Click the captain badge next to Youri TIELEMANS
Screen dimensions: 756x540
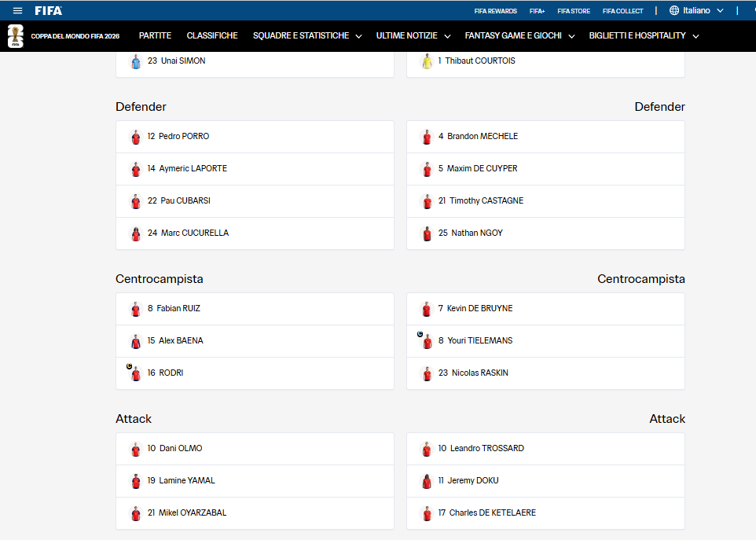point(420,334)
